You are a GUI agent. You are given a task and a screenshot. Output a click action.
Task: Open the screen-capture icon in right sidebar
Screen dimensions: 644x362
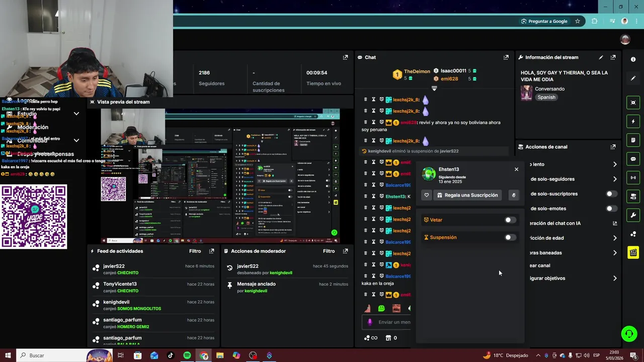pyautogui.click(x=633, y=103)
